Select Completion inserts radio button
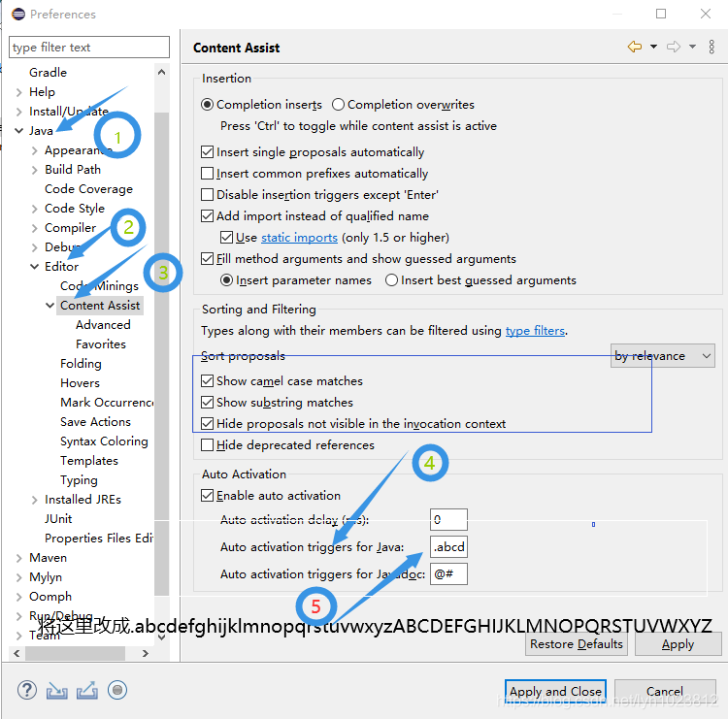This screenshot has height=719, width=728. [x=207, y=105]
